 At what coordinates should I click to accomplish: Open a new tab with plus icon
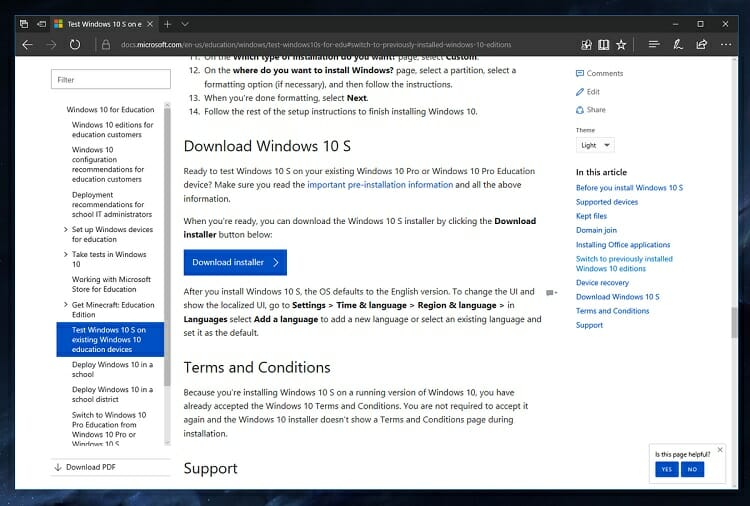point(167,24)
